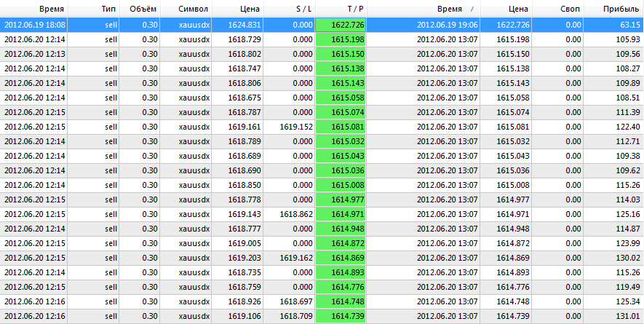The width and height of the screenshot is (644, 324).
Task: Select the open price 1619.203 cell
Action: [238, 258]
